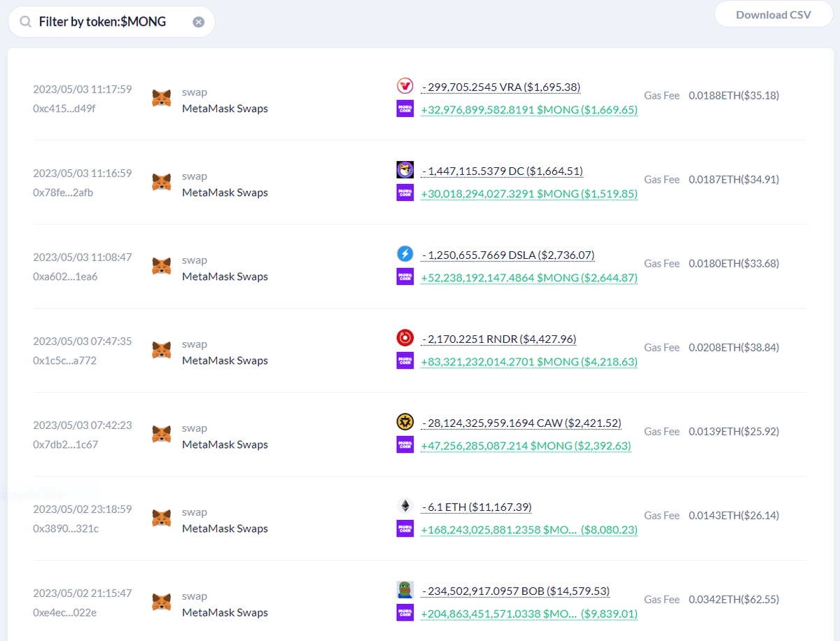Image resolution: width=840 pixels, height=641 pixels.
Task: Click gas fee value 0.0188ETH($35.18)
Action: click(x=734, y=95)
